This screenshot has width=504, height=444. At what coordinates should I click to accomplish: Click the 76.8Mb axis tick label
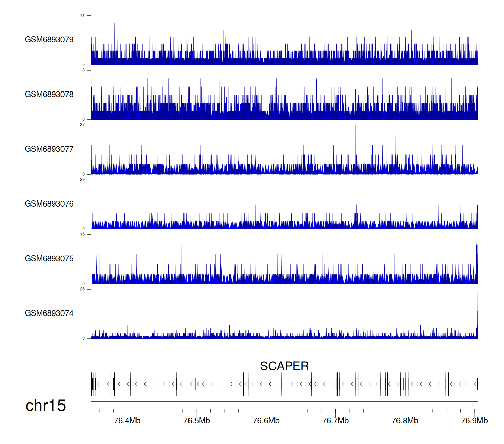click(405, 421)
